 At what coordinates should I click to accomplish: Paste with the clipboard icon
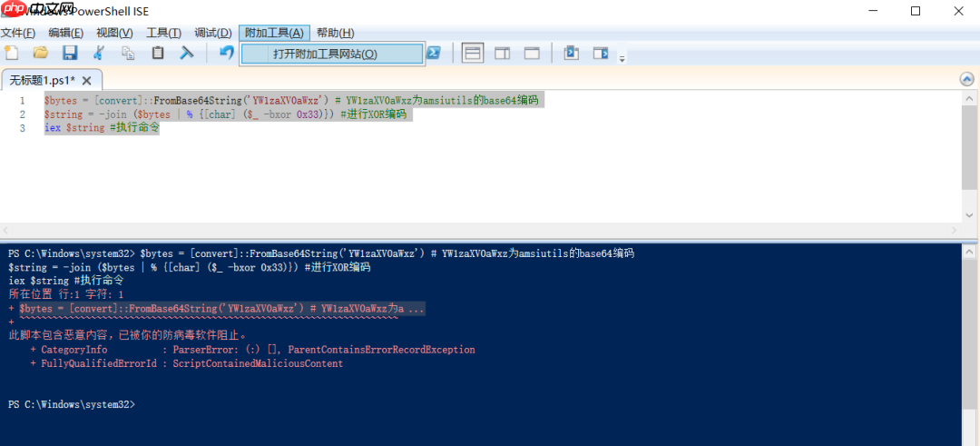[x=158, y=54]
